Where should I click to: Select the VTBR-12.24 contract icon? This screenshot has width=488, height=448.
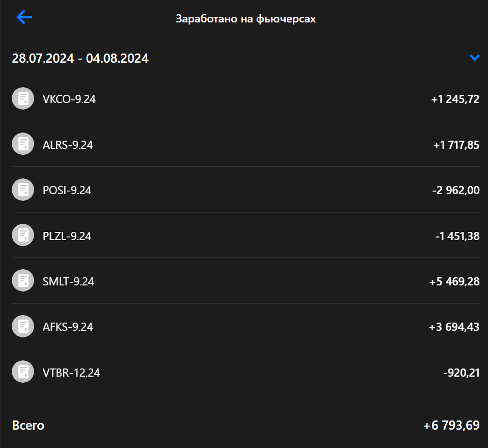(x=23, y=372)
